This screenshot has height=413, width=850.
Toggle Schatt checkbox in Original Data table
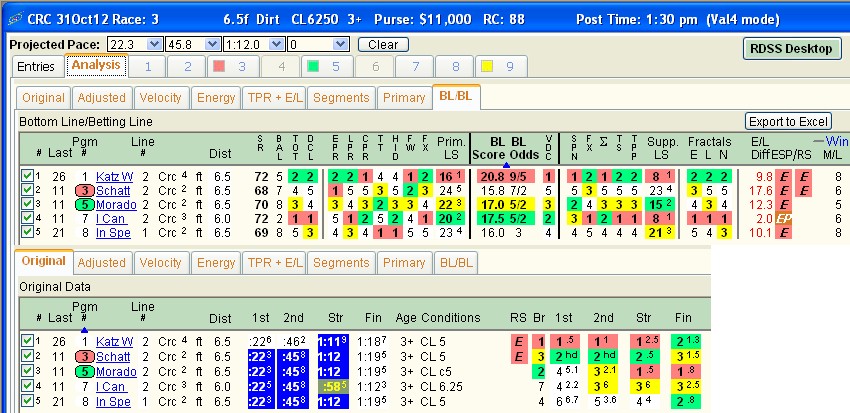point(27,356)
